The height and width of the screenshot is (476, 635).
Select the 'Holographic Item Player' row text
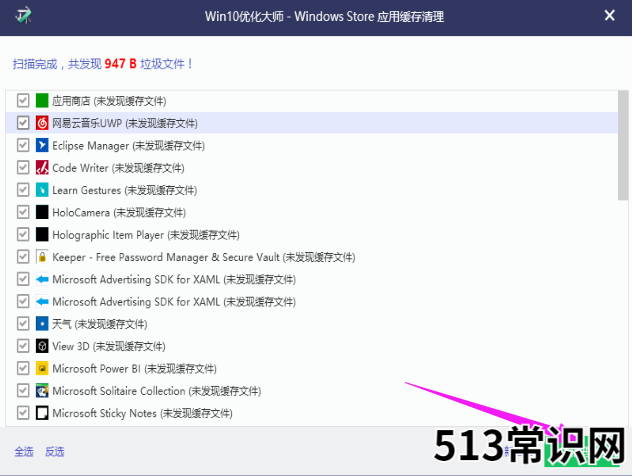coord(146,235)
